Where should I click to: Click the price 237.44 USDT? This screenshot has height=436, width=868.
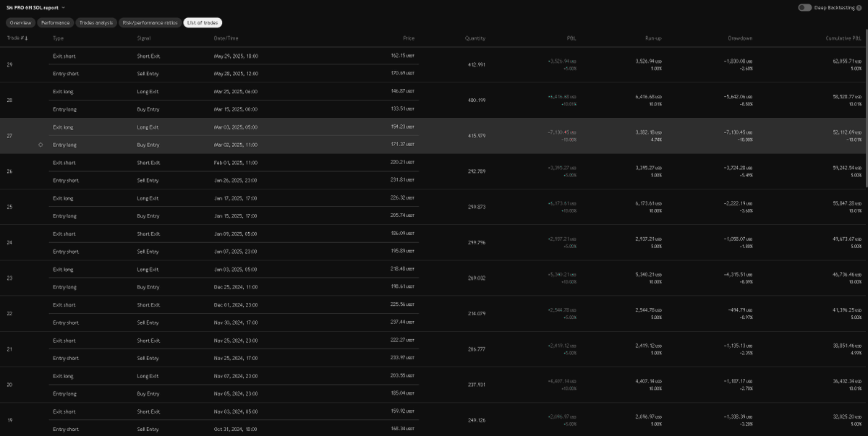pos(402,322)
